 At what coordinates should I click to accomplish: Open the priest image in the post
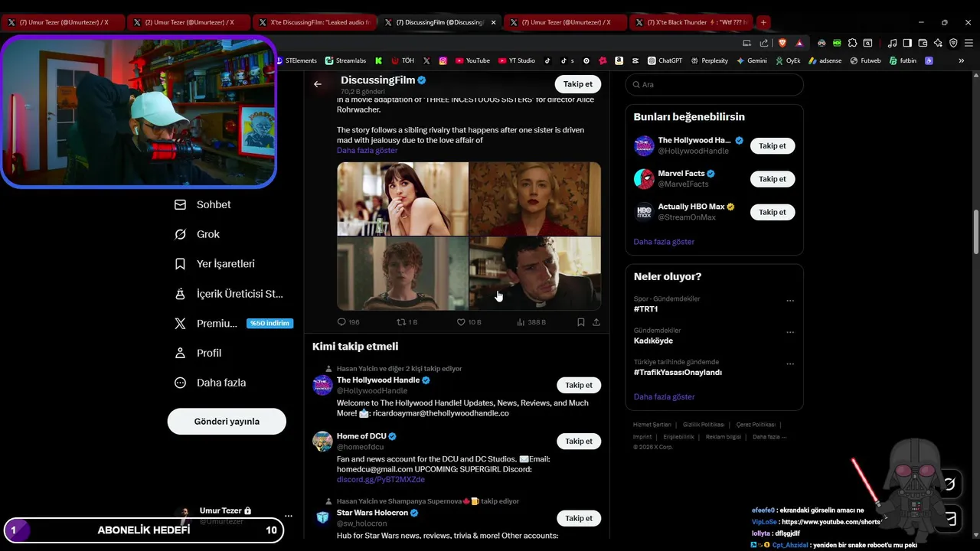pyautogui.click(x=535, y=273)
